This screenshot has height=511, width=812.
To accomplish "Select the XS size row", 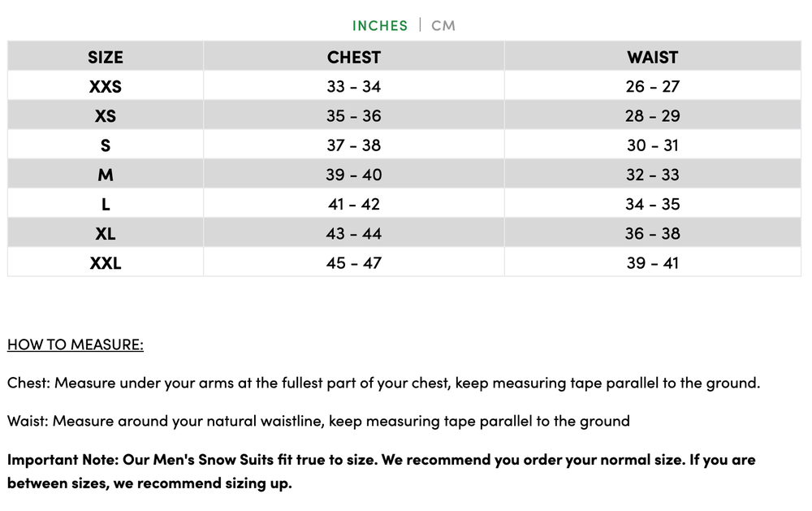I will 105,115.
